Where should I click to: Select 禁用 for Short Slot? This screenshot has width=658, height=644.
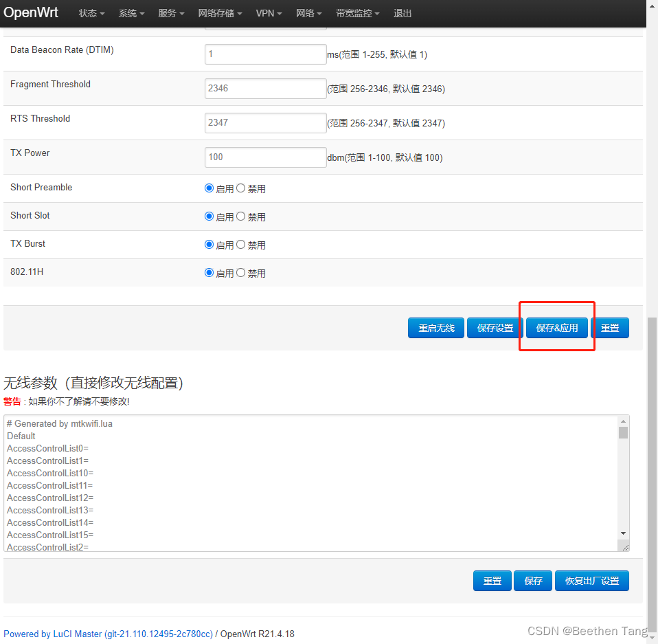click(240, 216)
